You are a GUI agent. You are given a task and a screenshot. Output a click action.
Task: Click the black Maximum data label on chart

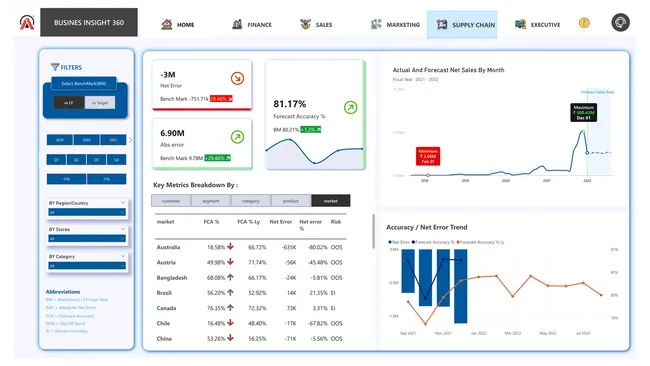(583, 112)
